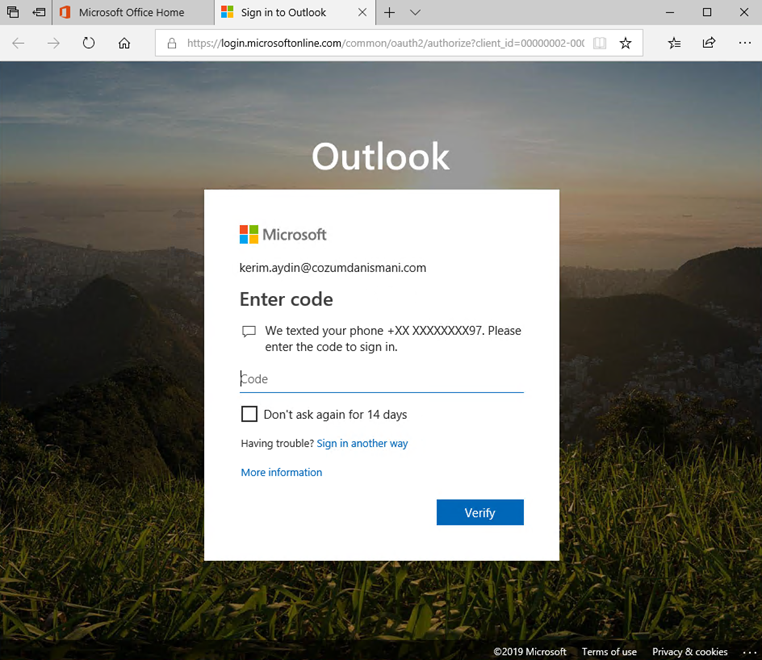The height and width of the screenshot is (660, 762).
Task: Refresh the sign-in page
Action: 88,43
